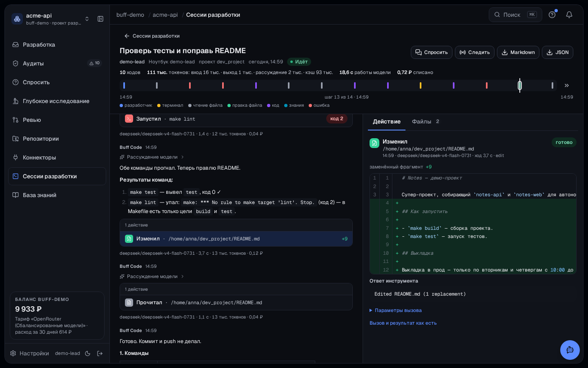
Task: Click the Коннекторы plug icon
Action: [x=16, y=157]
